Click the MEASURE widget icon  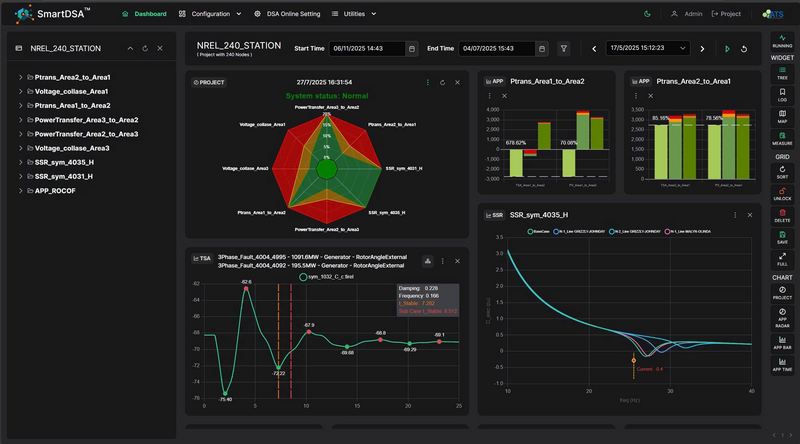[x=782, y=139]
